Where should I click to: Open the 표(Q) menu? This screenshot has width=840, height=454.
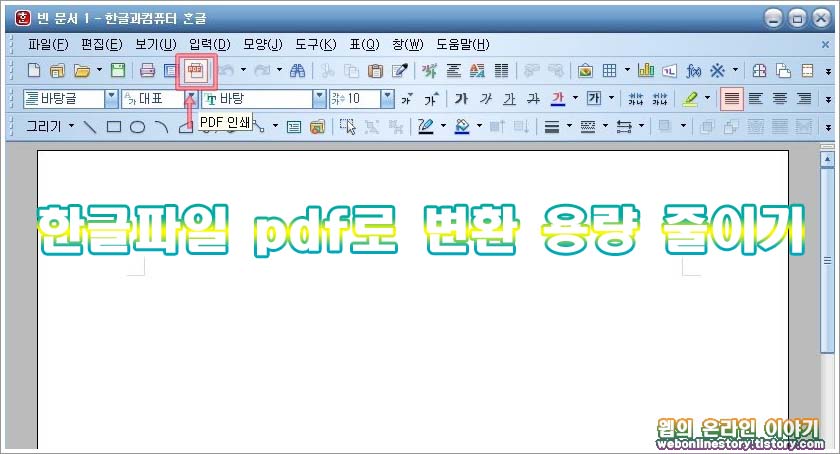pos(364,44)
